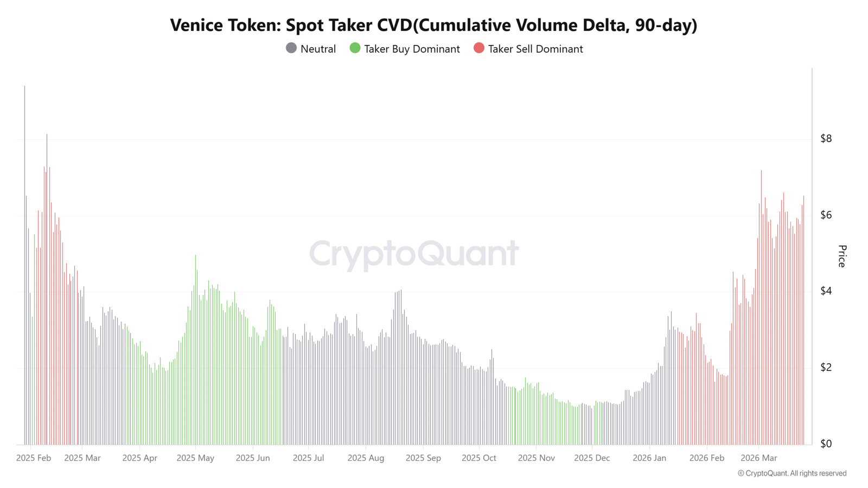
Task: Select the 2025 Sep timeline label
Action: click(x=423, y=458)
